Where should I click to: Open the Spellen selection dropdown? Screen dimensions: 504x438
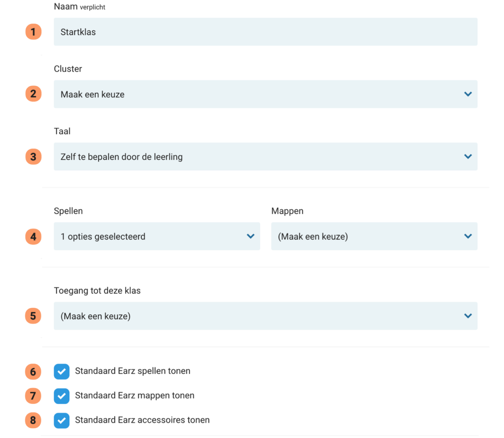(x=157, y=236)
